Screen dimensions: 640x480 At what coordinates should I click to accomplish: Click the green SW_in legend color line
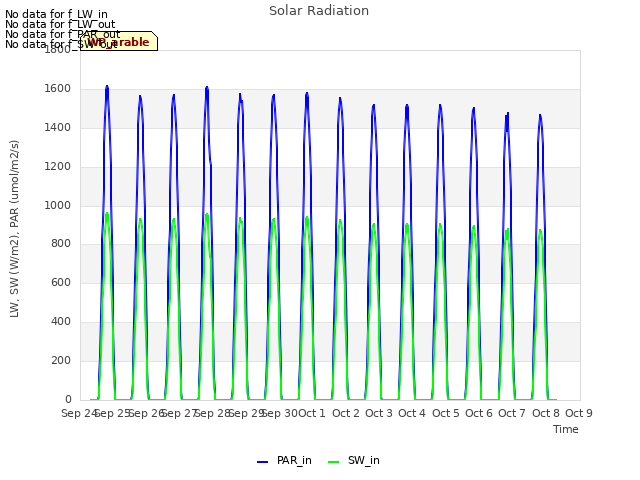click(x=333, y=462)
